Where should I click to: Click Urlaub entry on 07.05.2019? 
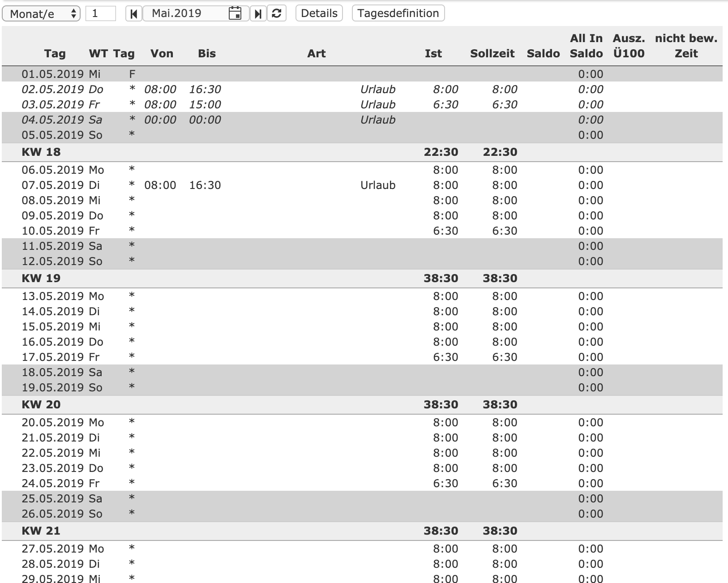point(378,185)
